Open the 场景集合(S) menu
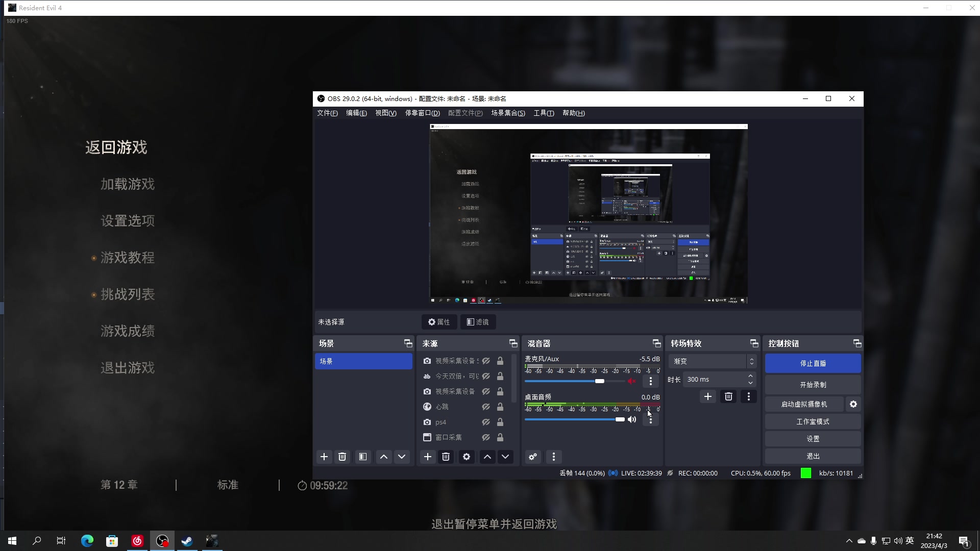Screen dimensions: 980x551 point(508,113)
